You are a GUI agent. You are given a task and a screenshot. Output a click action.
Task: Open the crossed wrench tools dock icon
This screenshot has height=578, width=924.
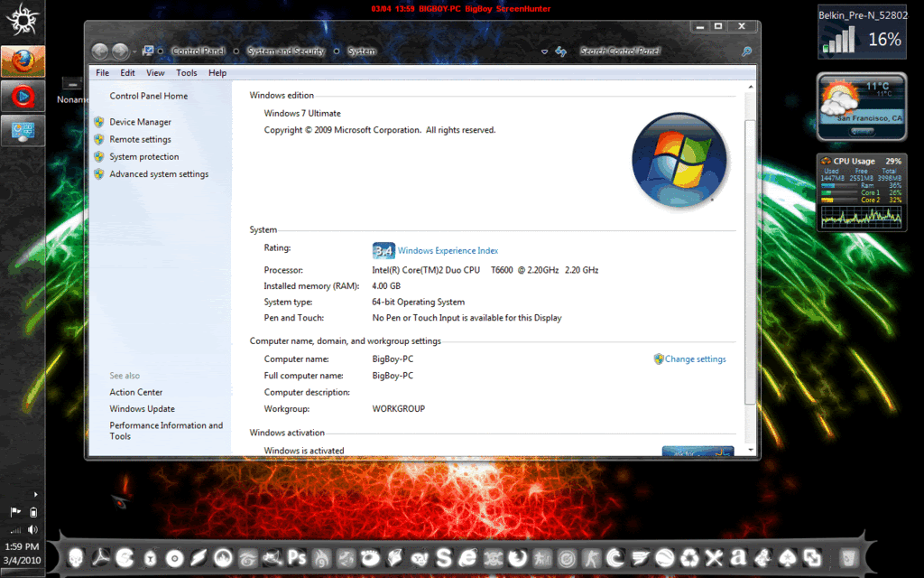714,557
